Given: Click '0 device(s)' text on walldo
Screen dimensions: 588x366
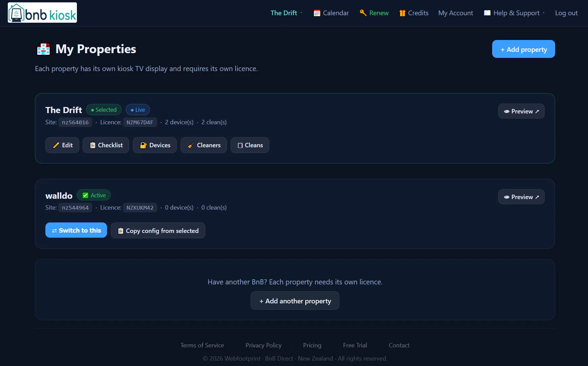Looking at the screenshot, I should [x=179, y=208].
